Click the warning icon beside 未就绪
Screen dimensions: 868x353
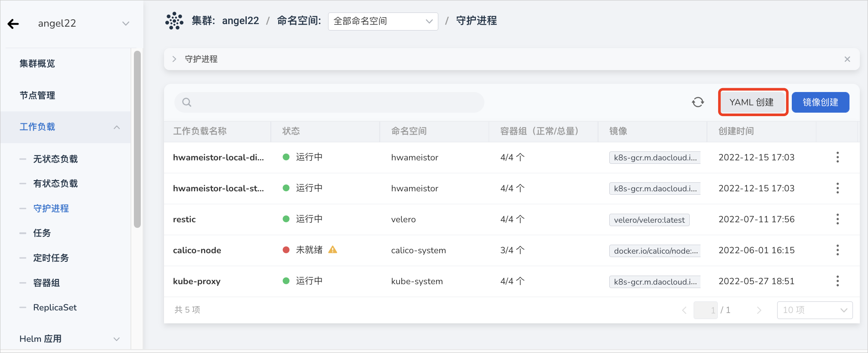[333, 249]
